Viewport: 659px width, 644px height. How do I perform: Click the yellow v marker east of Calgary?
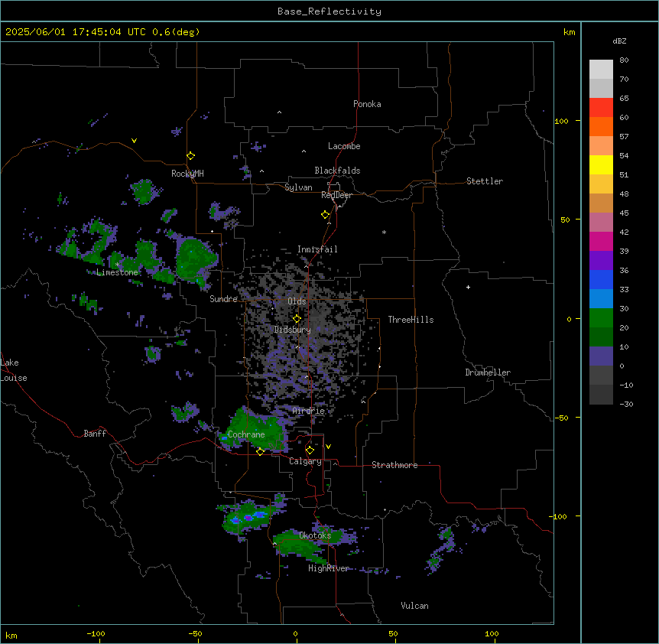tap(328, 447)
